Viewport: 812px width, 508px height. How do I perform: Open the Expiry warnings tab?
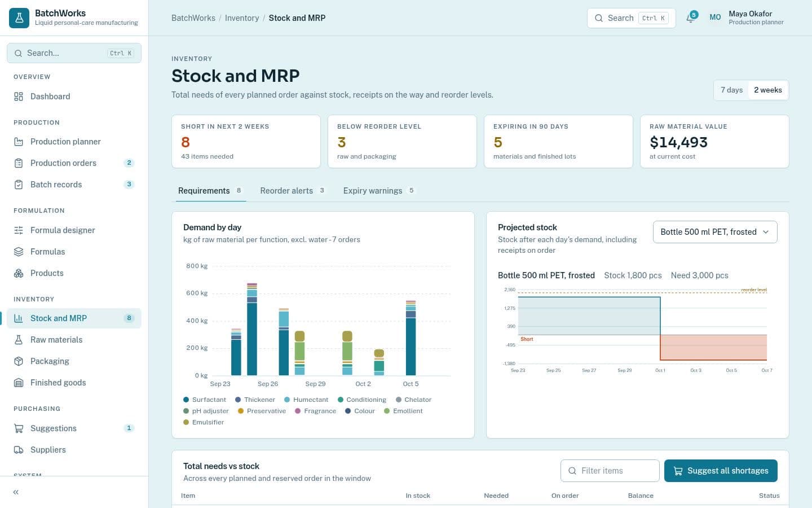tap(379, 191)
